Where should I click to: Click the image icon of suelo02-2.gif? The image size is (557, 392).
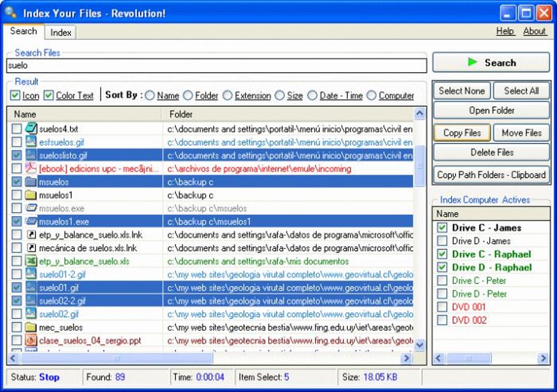pos(31,300)
